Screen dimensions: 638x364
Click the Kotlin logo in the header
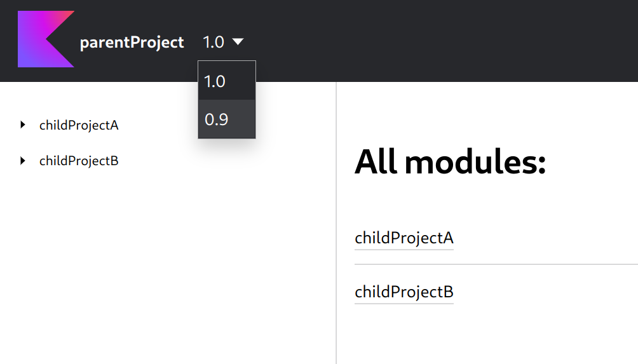point(46,39)
